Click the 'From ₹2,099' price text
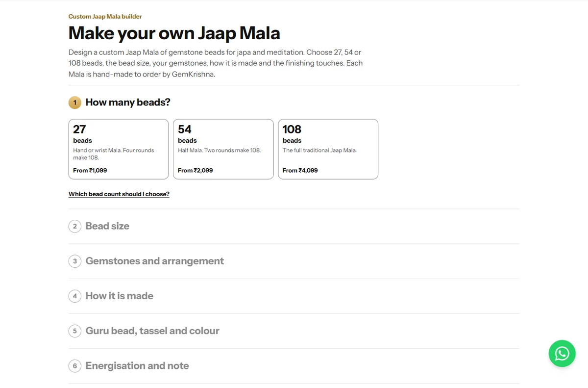 pyautogui.click(x=196, y=170)
